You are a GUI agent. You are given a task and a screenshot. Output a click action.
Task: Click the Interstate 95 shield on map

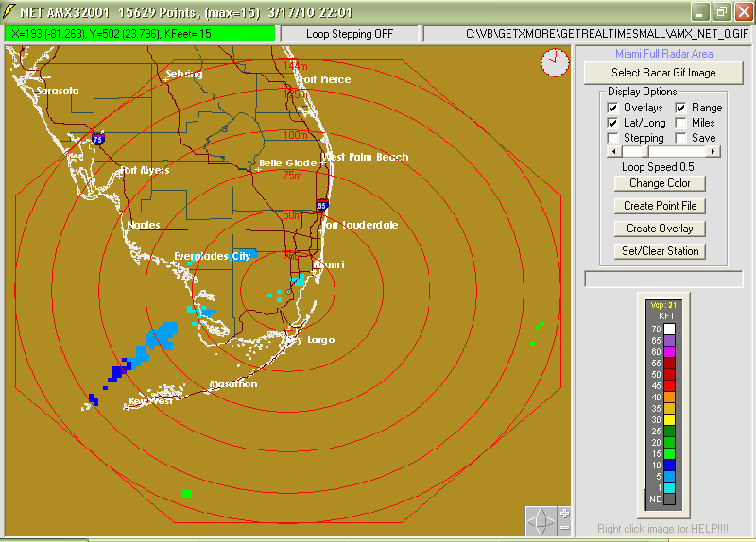pyautogui.click(x=322, y=204)
